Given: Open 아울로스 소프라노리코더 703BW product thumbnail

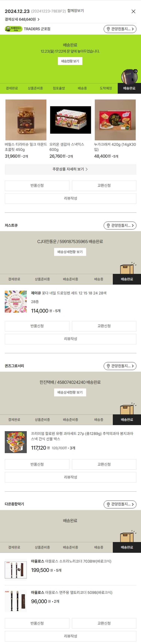Looking at the screenshot, I should click(x=16, y=569).
